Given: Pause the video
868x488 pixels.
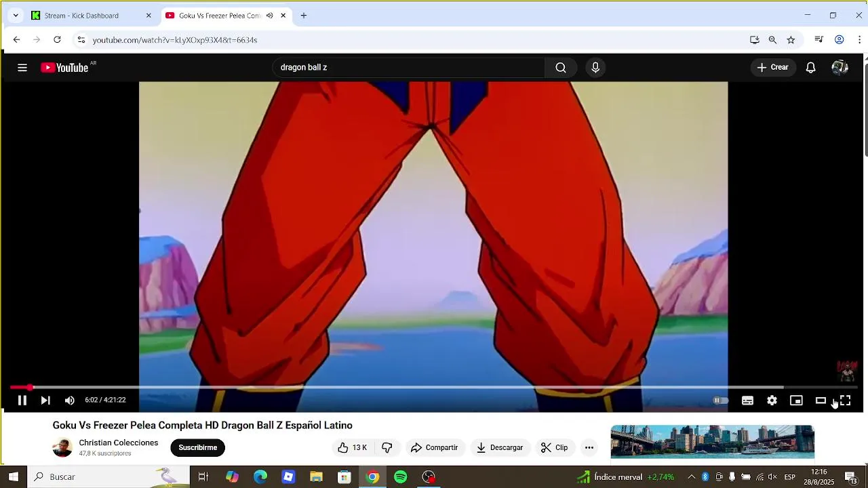Looking at the screenshot, I should point(22,401).
